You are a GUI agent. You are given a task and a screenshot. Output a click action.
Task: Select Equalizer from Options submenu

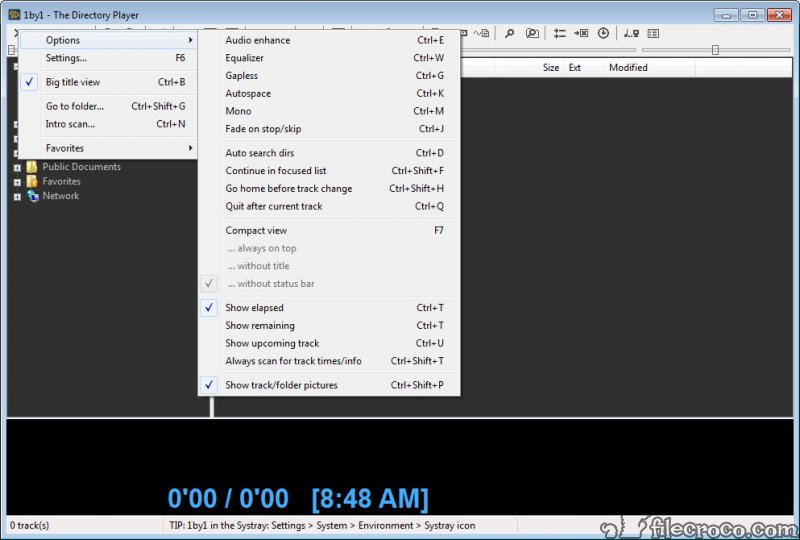[245, 58]
